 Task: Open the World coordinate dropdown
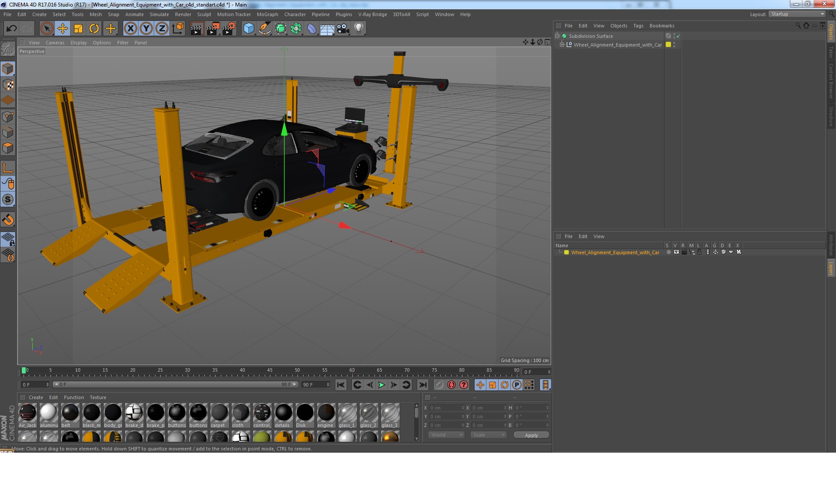tap(446, 435)
